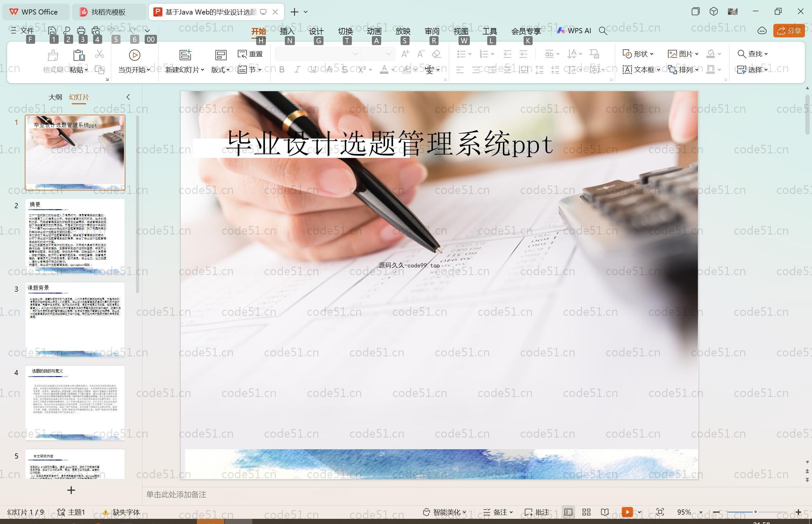Screen dimensions: 812x524
Task: Click the Decrease Font Size icon
Action: pyautogui.click(x=421, y=54)
